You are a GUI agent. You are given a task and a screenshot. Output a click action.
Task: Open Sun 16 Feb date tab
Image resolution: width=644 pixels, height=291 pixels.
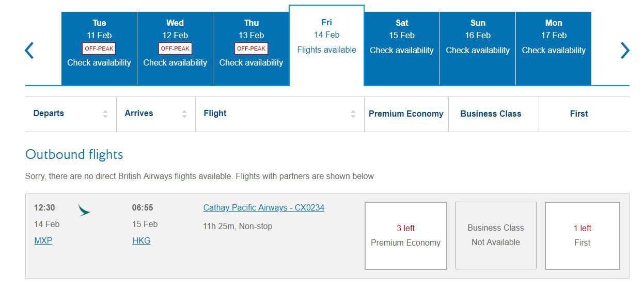pyautogui.click(x=478, y=48)
